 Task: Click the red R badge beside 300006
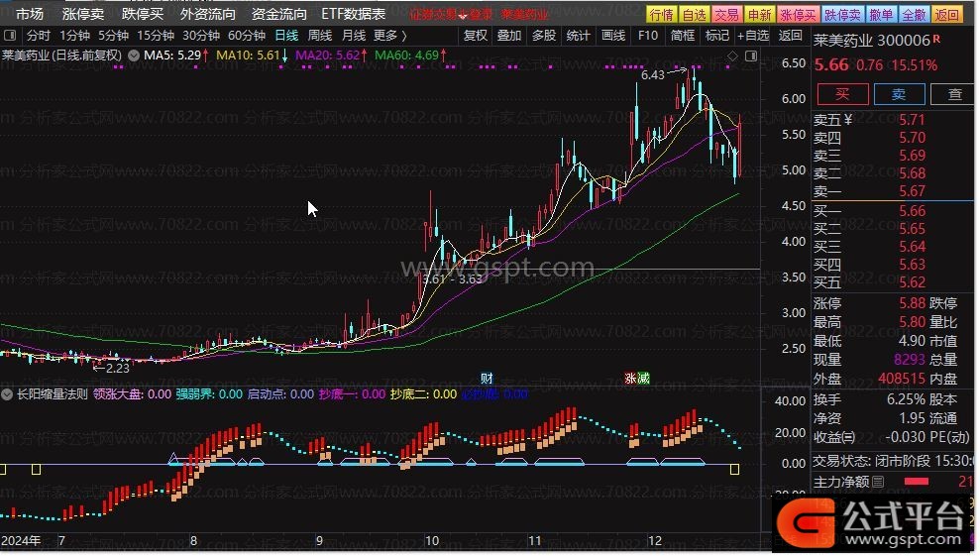[936, 39]
